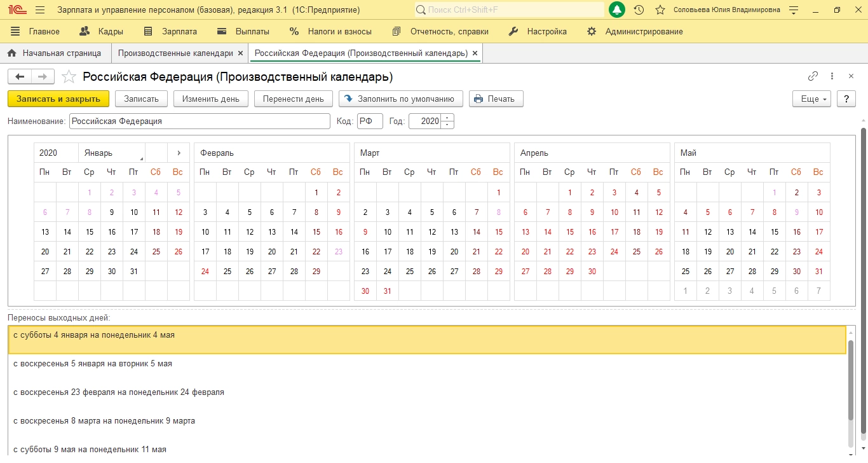Click the global search field
The image size is (868, 463).
(x=509, y=10)
